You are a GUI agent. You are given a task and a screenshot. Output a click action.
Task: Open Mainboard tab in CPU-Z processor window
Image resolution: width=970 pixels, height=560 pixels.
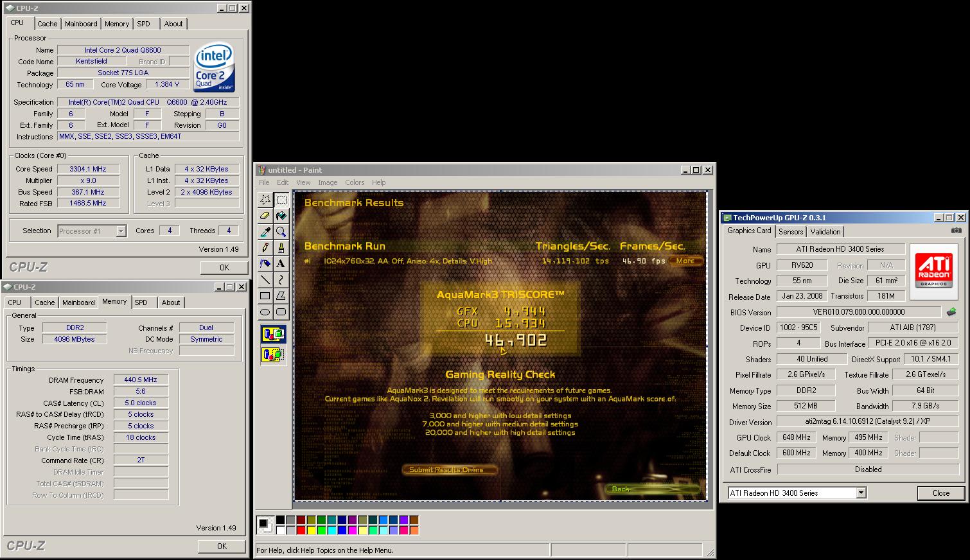coord(81,24)
